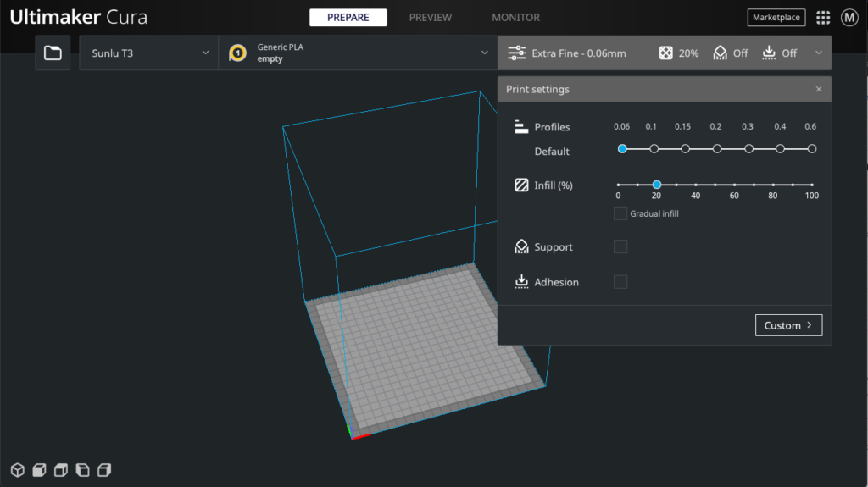This screenshot has width=868, height=487.
Task: Select the 0.06 profile radio
Action: click(x=622, y=149)
